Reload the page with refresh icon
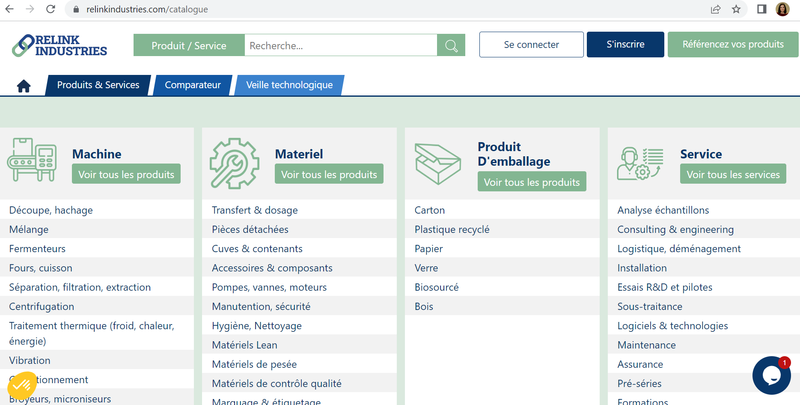 coord(50,9)
